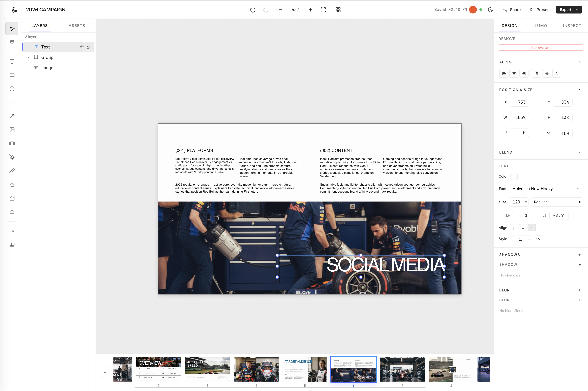Select the Frame tool
The height and width of the screenshot is (391, 588).
coord(12,198)
